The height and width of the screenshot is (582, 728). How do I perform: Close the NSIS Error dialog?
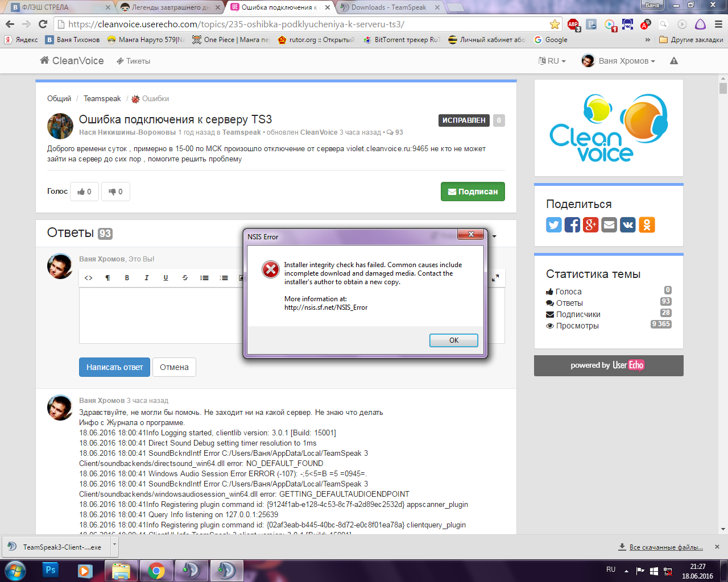(471, 234)
